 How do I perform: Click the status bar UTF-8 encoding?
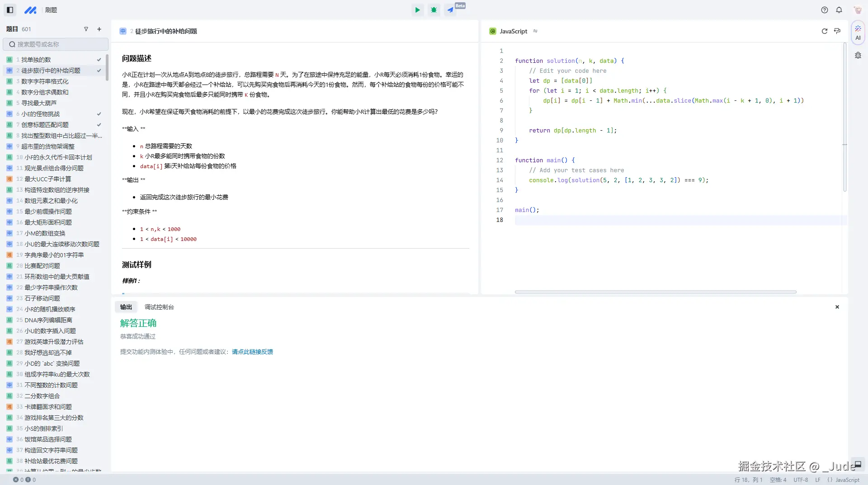pyautogui.click(x=801, y=480)
